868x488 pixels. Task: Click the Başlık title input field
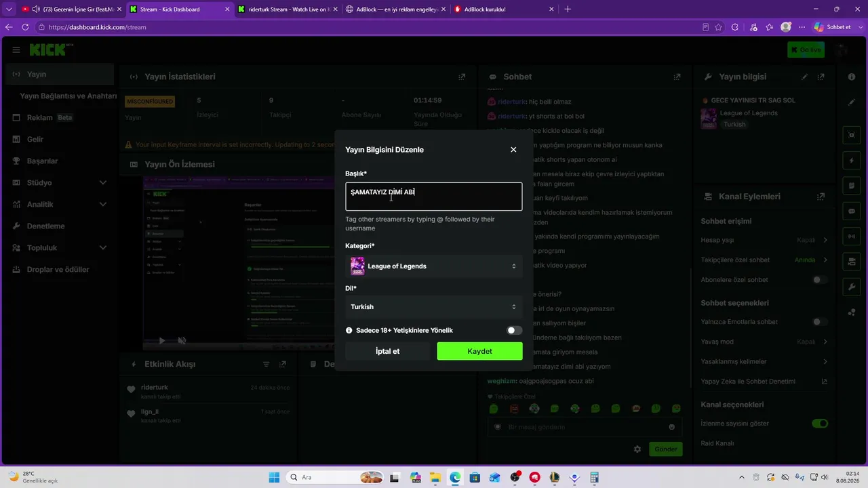[433, 197]
